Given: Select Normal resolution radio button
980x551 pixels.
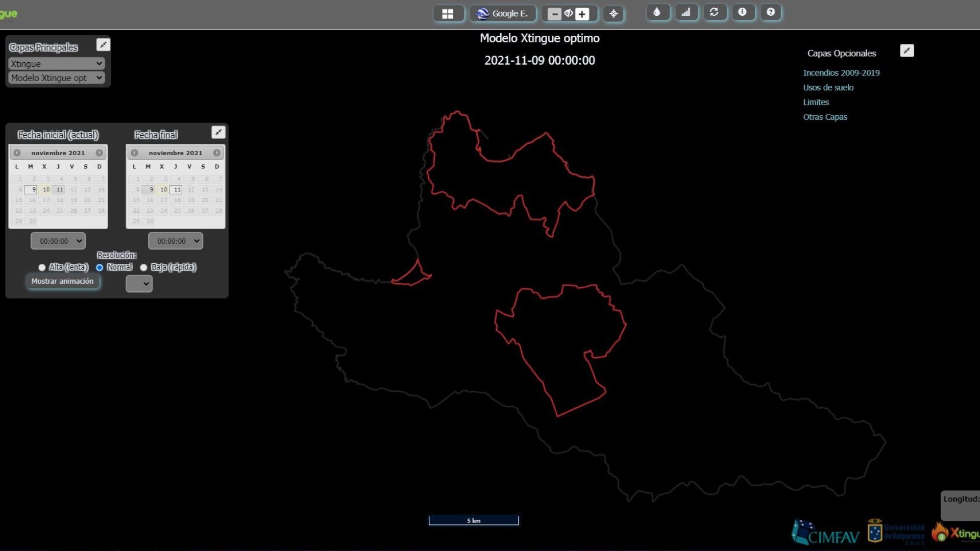Looking at the screenshot, I should 100,267.
